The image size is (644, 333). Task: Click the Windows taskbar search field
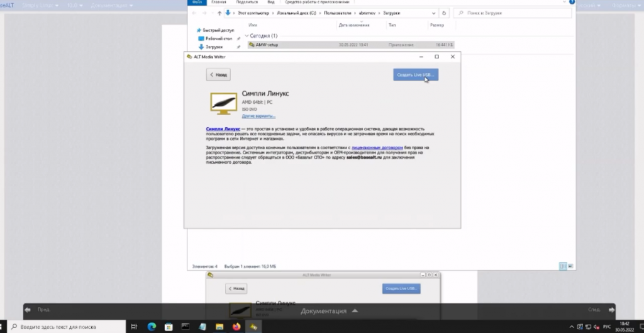point(66,327)
